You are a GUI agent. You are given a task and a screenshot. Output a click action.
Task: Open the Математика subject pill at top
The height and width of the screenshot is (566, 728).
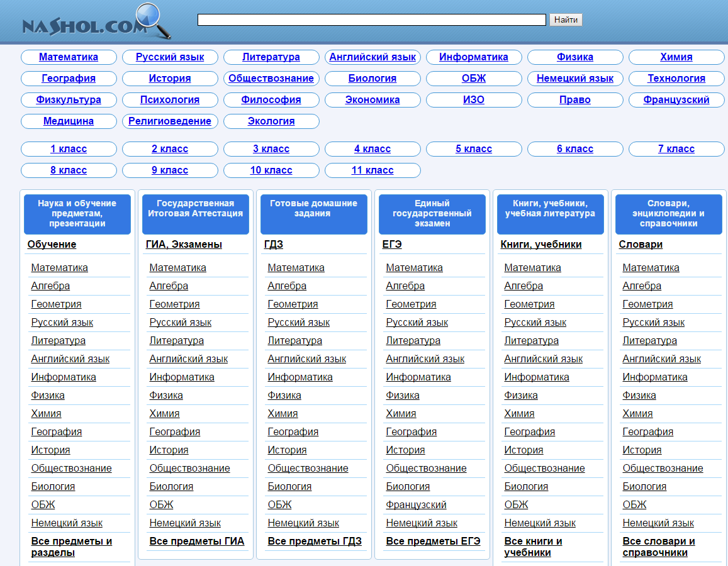(x=69, y=57)
